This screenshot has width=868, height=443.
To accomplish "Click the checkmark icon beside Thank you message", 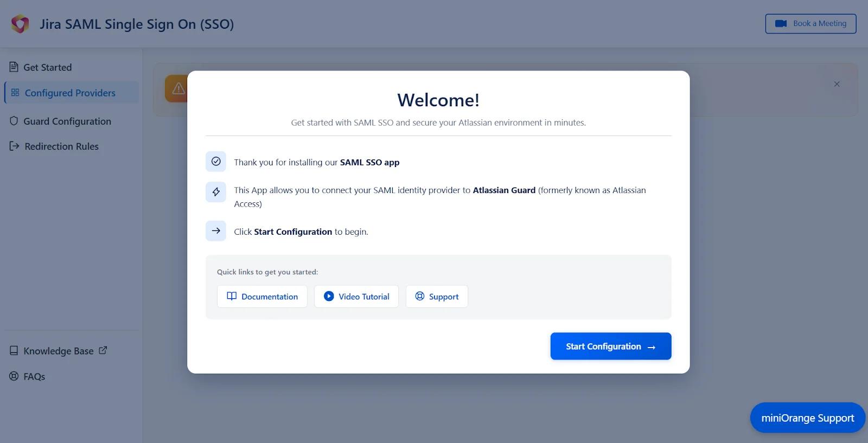I will [216, 161].
